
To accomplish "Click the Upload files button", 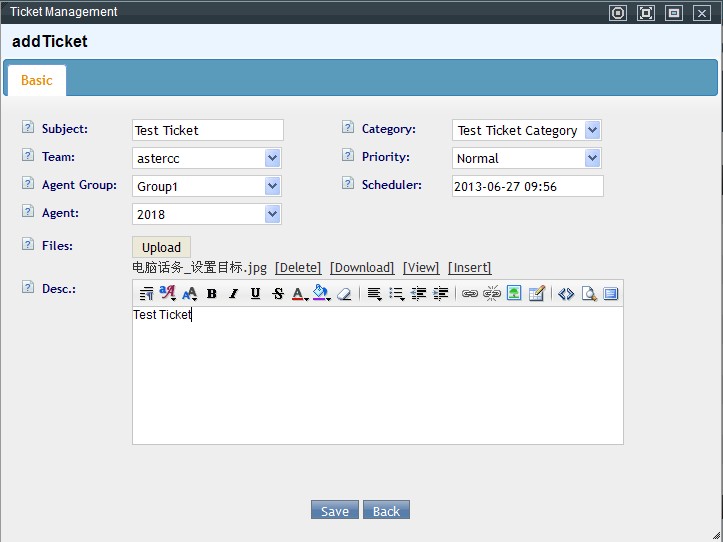I will (161, 247).
